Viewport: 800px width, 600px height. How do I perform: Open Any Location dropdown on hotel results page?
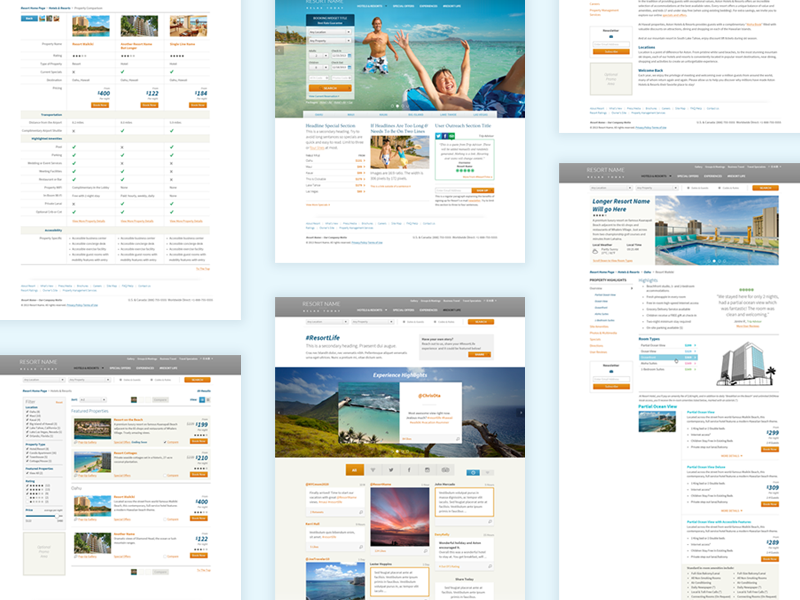pyautogui.click(x=44, y=380)
